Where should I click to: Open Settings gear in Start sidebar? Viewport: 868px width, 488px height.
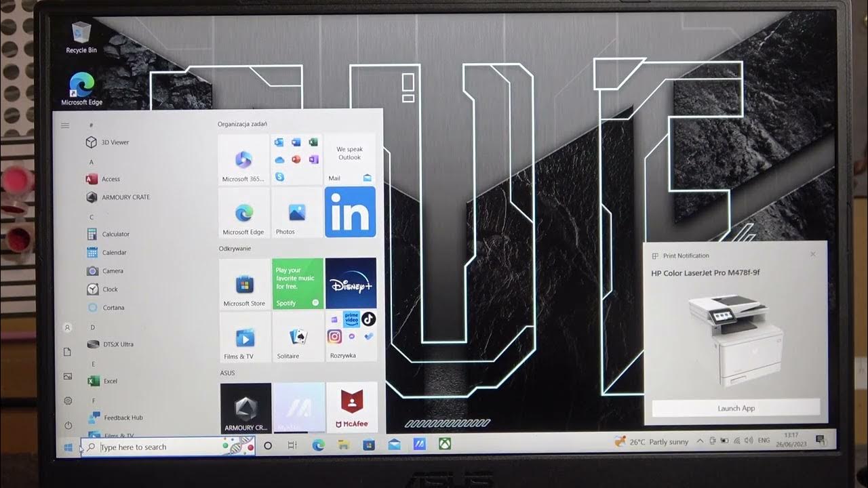tap(68, 401)
